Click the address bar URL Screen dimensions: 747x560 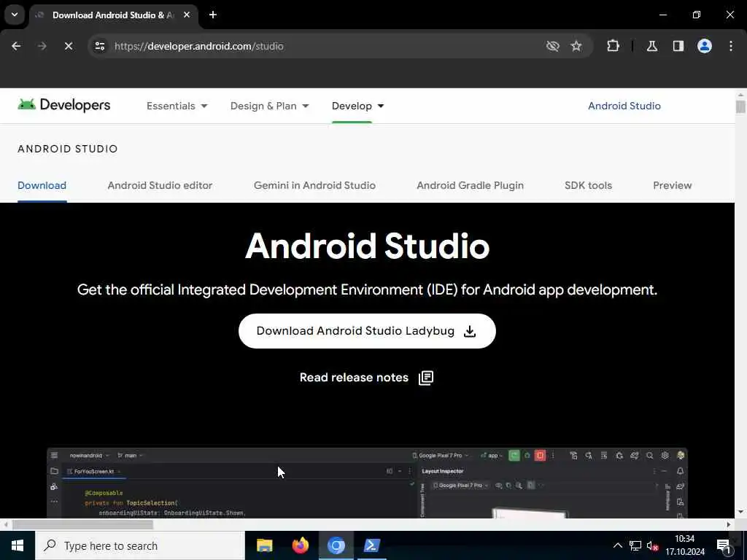click(x=198, y=46)
